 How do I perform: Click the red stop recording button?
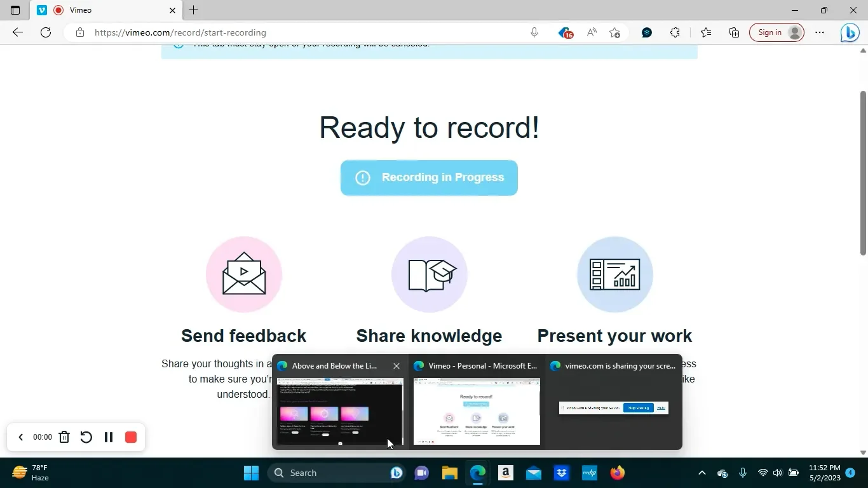[x=131, y=437]
